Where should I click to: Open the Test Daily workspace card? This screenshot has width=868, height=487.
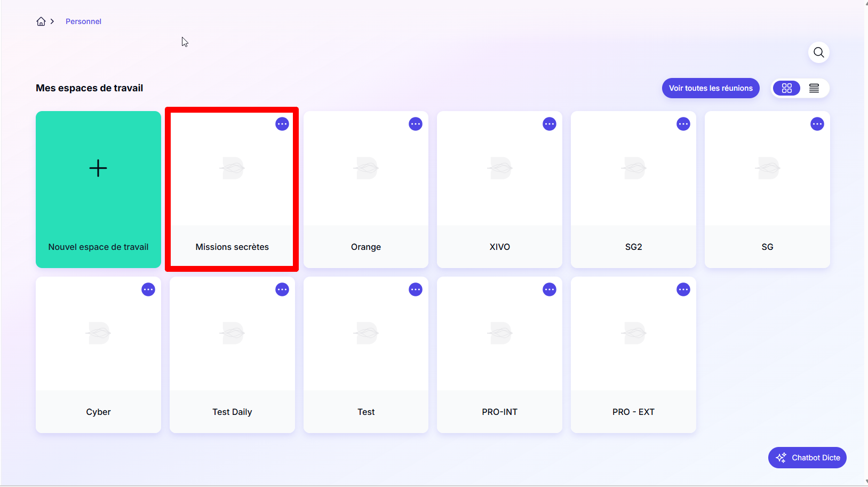pyautogui.click(x=232, y=355)
